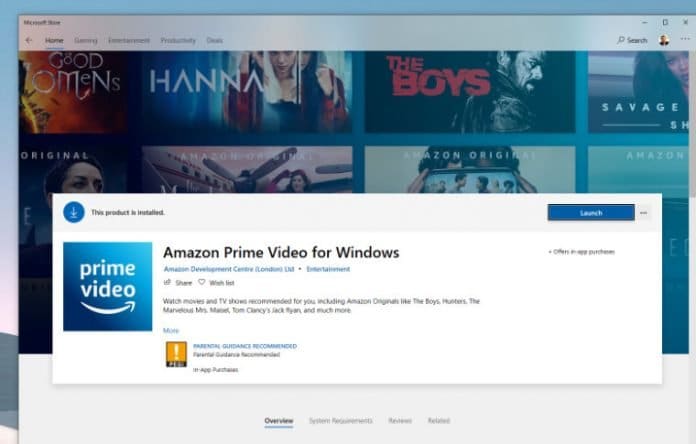The height and width of the screenshot is (444, 696).
Task: Expand the description with the More link
Action: (x=171, y=330)
